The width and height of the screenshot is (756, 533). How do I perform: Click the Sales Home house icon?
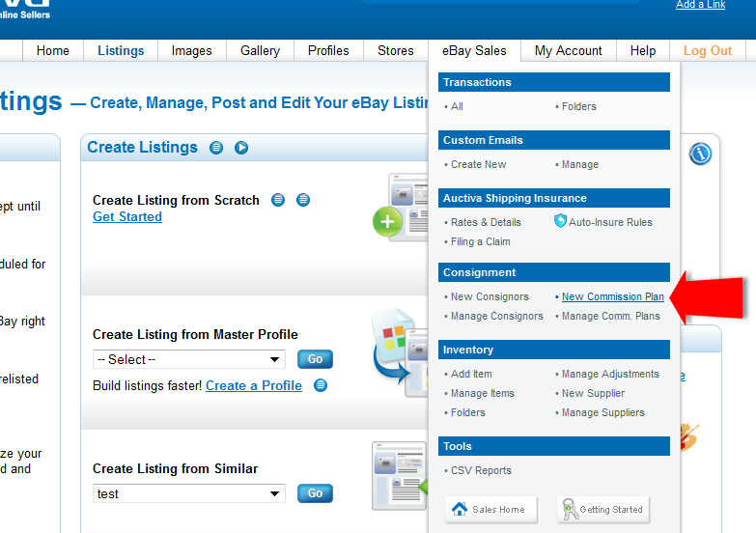click(460, 509)
